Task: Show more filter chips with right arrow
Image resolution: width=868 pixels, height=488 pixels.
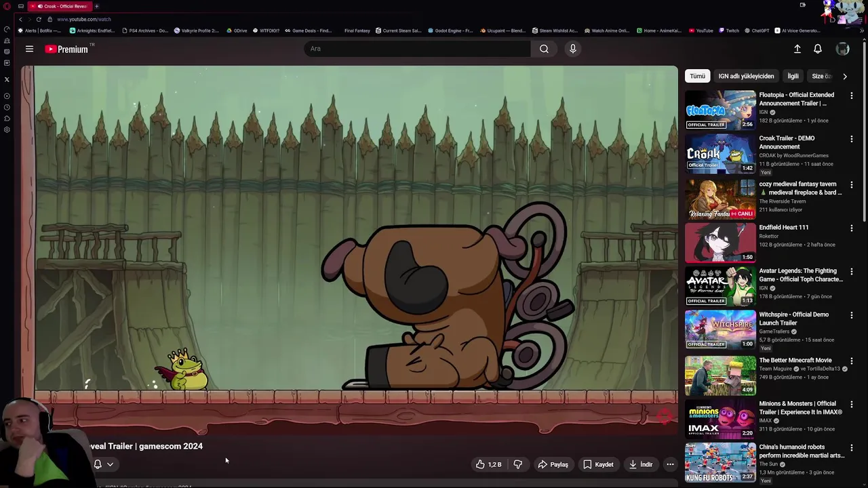Action: (844, 76)
